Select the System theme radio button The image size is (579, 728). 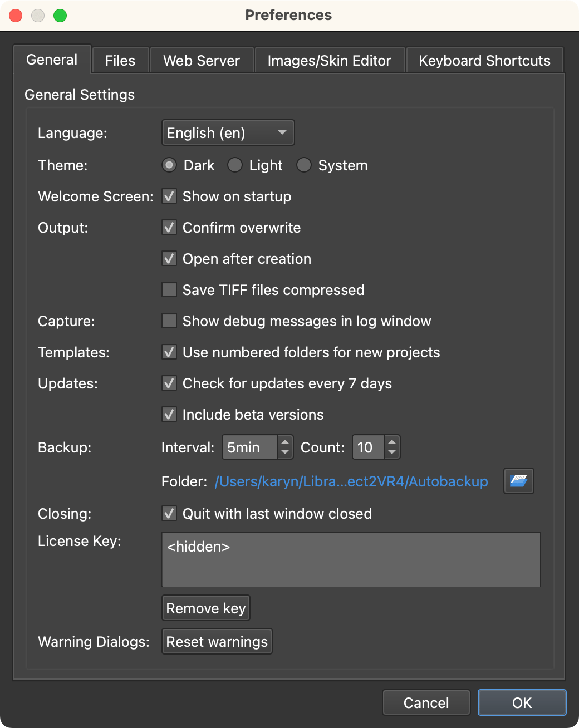(303, 165)
